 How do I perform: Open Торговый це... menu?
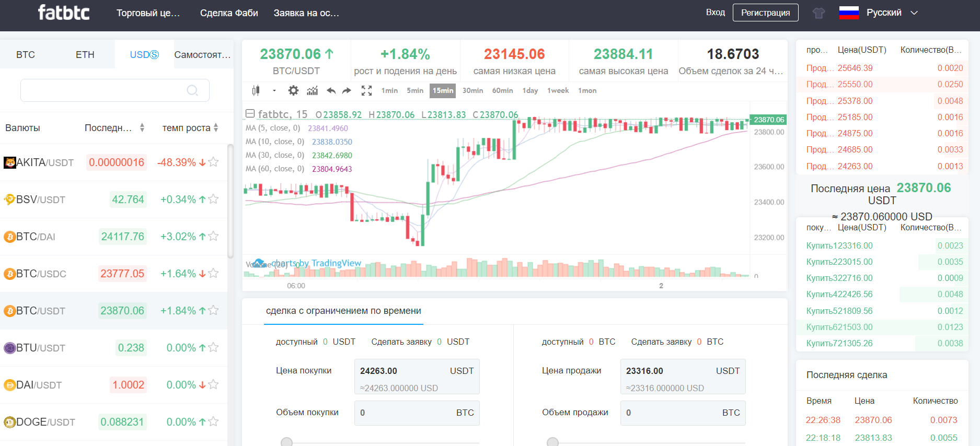pos(148,13)
